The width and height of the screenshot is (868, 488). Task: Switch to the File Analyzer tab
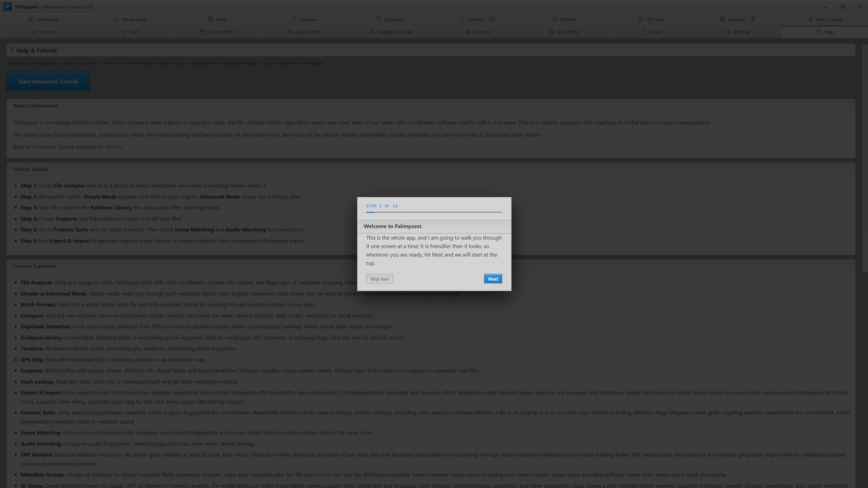pyautogui.click(x=130, y=19)
